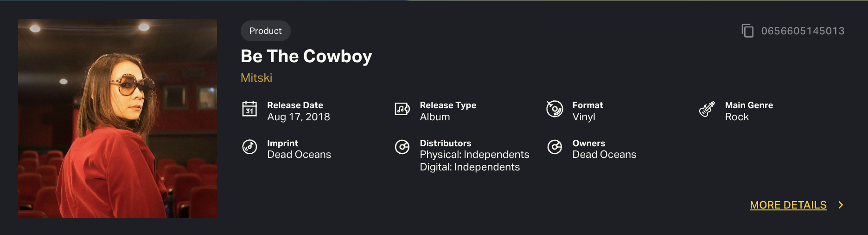This screenshot has height=235, width=868.
Task: Click the UPC number 0656605145013
Action: pyautogui.click(x=803, y=31)
